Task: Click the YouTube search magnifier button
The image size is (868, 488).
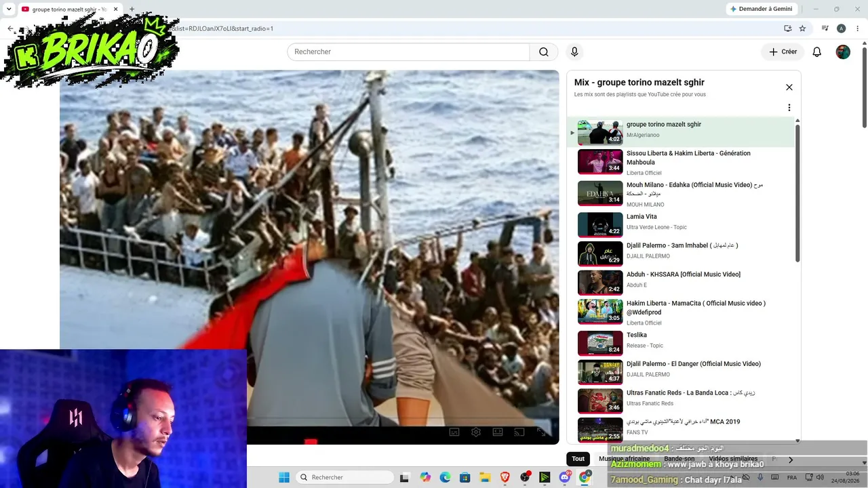Action: pos(544,52)
